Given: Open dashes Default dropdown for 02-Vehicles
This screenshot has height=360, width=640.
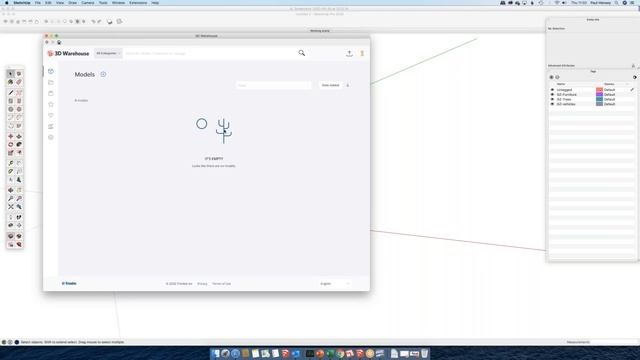Looking at the screenshot, I should [x=609, y=104].
